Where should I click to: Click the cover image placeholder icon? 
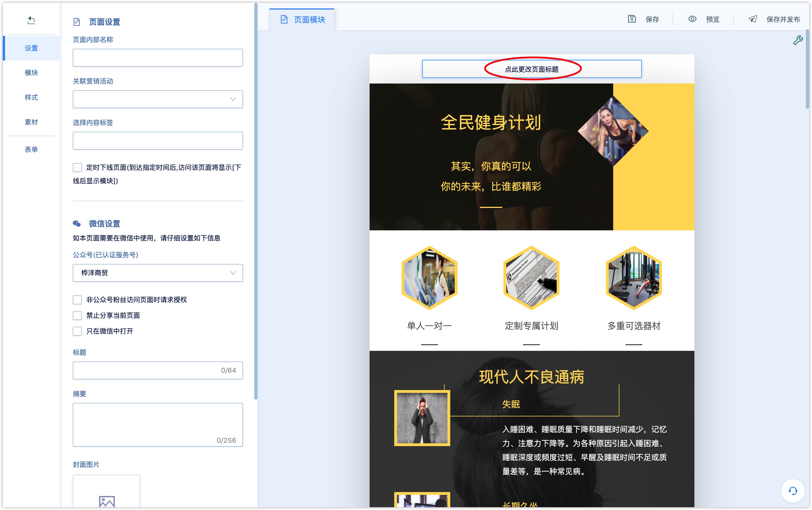point(107,501)
